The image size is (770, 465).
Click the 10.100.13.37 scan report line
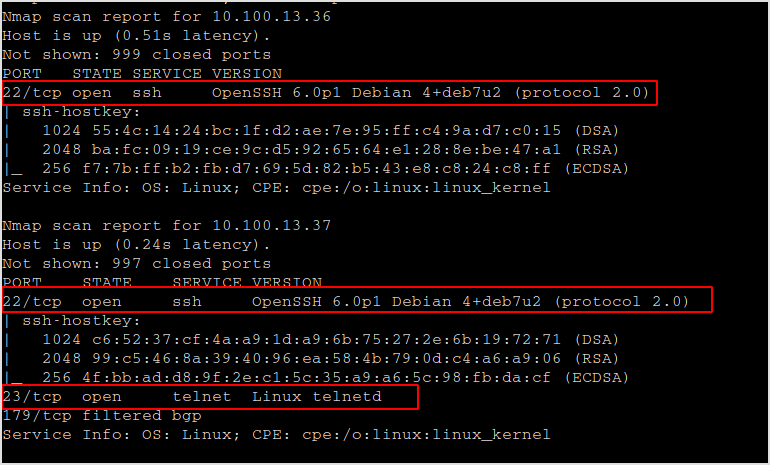click(x=166, y=226)
